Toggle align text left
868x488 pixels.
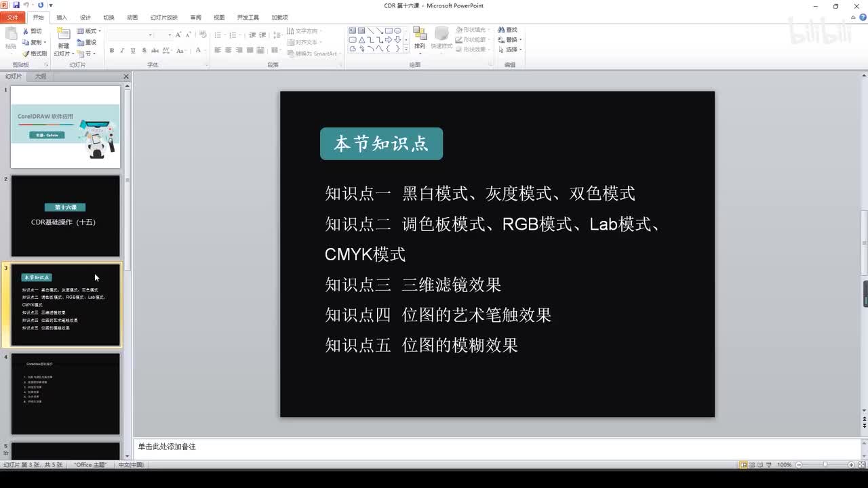(218, 50)
